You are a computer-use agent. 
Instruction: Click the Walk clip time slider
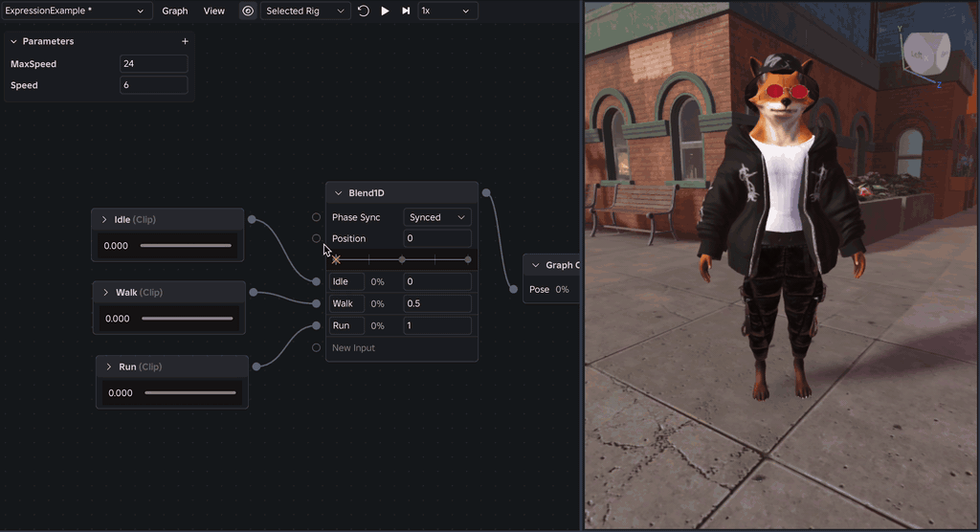point(187,319)
